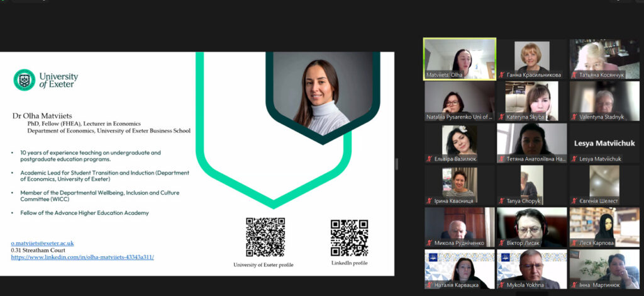This screenshot has height=296, width=644.
Task: Click muted mic icon beside Ганна Красильникова
Action: [x=502, y=75]
